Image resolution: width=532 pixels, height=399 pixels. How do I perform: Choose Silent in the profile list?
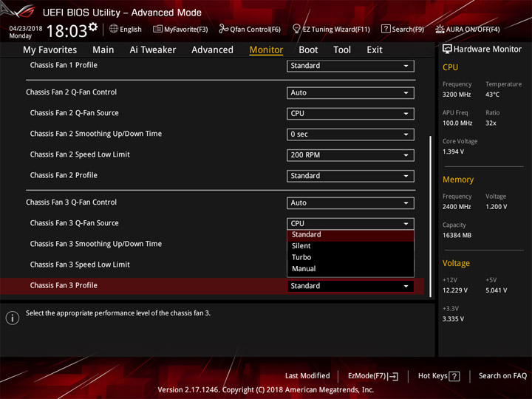point(350,246)
